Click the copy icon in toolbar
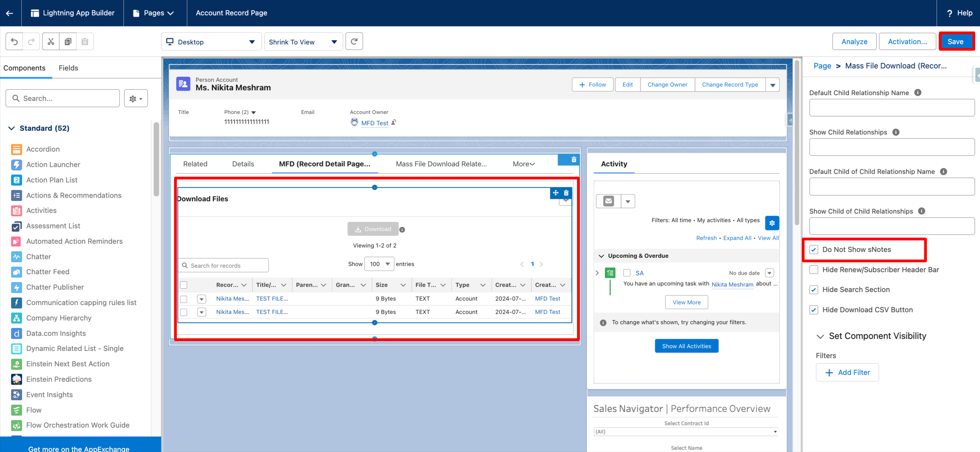This screenshot has width=980, height=452. [x=68, y=41]
